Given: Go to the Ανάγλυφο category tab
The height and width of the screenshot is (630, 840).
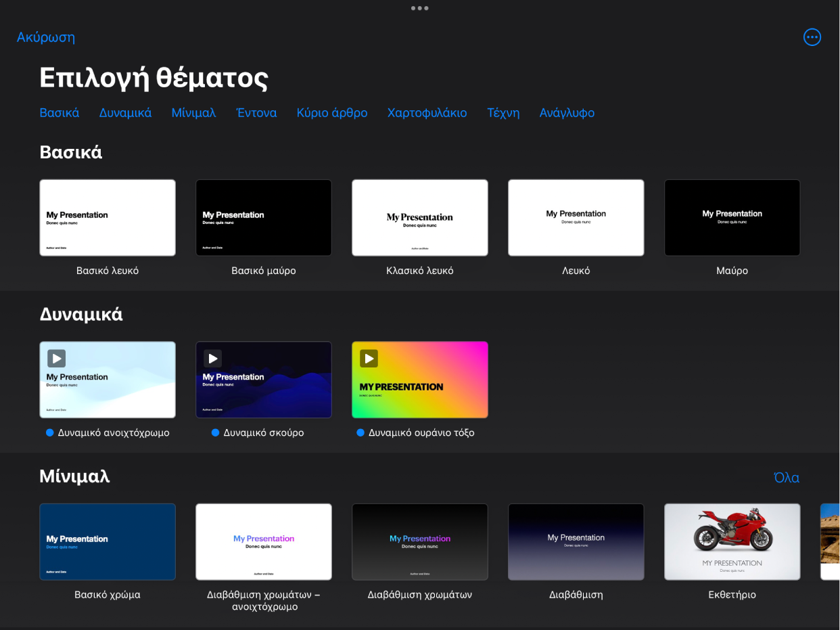Looking at the screenshot, I should (567, 113).
